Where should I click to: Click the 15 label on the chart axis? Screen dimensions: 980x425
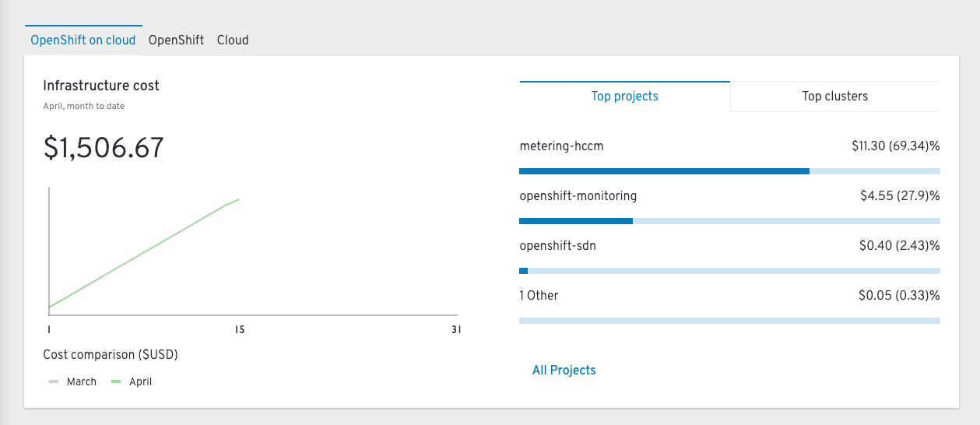[x=240, y=330]
